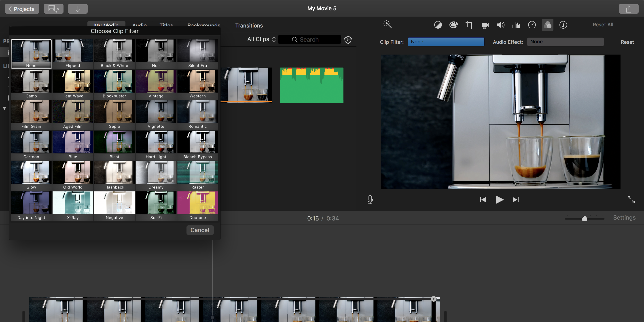Open noise reduction and equalizer settings
The image size is (644, 322).
pos(516,25)
